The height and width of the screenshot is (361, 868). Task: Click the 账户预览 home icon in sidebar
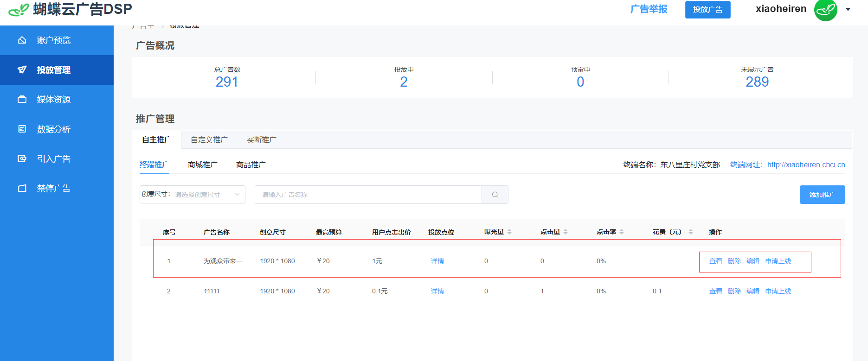coord(22,40)
